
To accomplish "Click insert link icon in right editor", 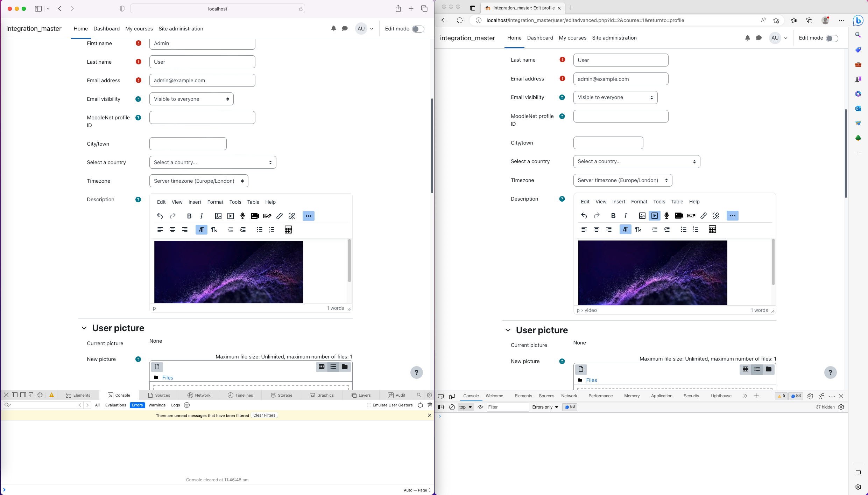I will coord(704,216).
